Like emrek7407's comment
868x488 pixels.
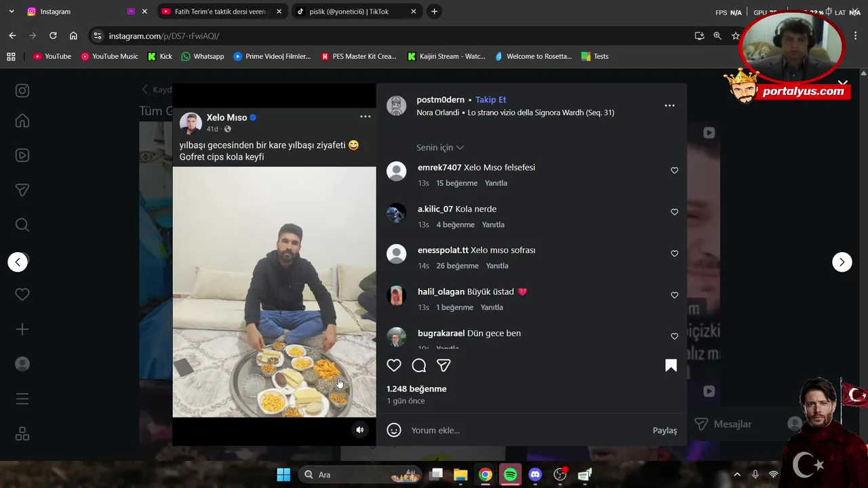click(674, 170)
